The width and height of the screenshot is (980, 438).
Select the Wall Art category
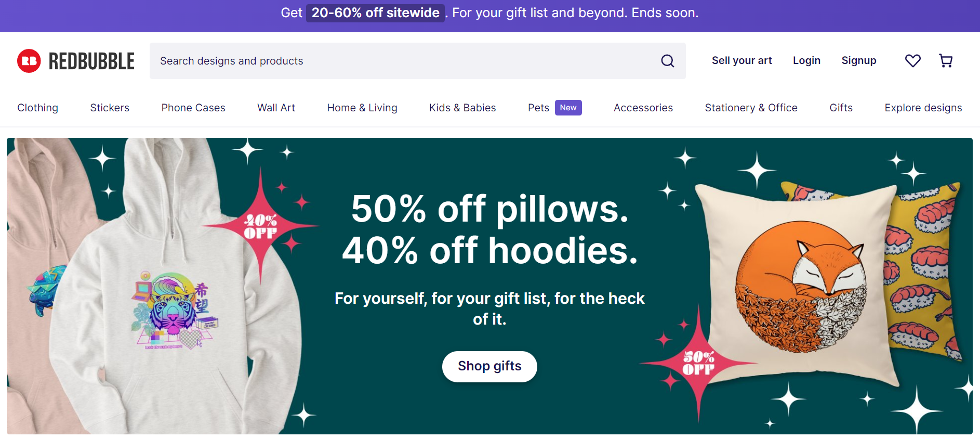coord(276,108)
